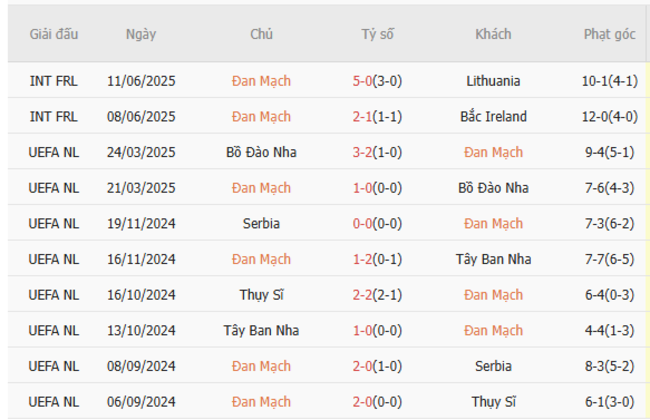Open Bồ Đào Nha home team on 24/03/2025
This screenshot has width=650, height=420.
click(261, 153)
